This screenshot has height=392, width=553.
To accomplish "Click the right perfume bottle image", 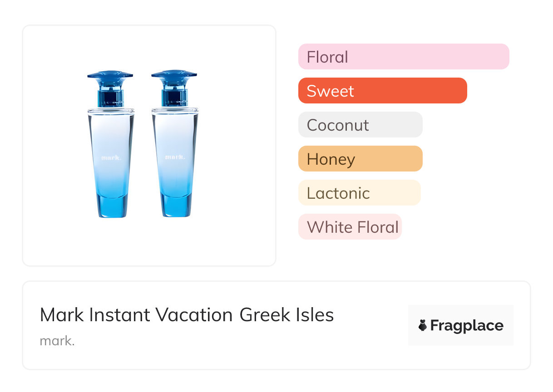I will click(x=175, y=145).
